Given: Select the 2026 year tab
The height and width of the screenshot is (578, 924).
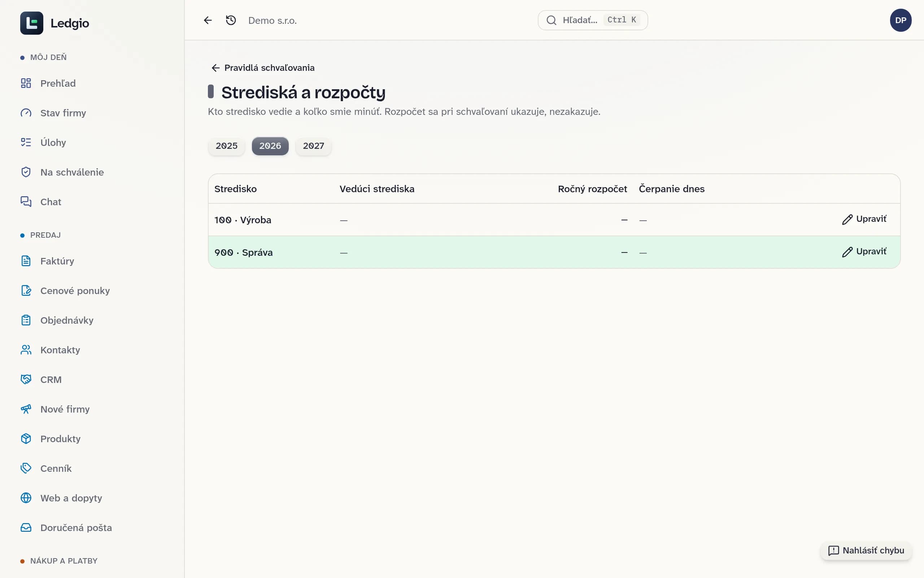Looking at the screenshot, I should click(x=270, y=146).
